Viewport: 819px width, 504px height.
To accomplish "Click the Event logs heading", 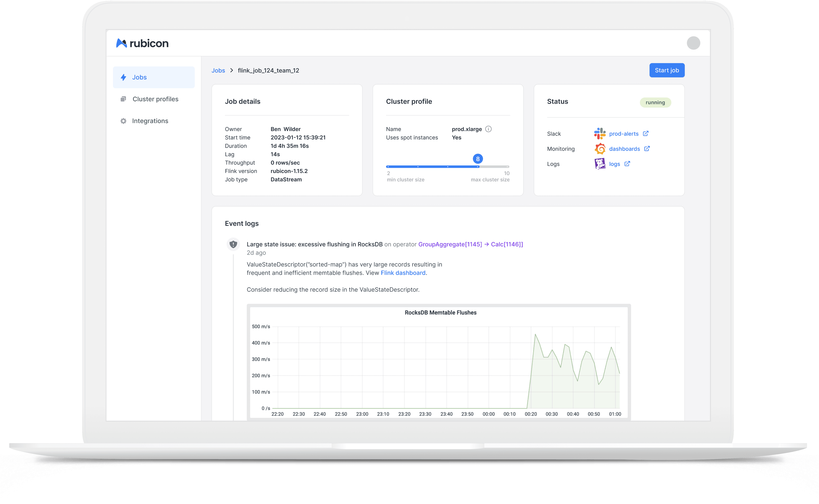I will (x=241, y=223).
